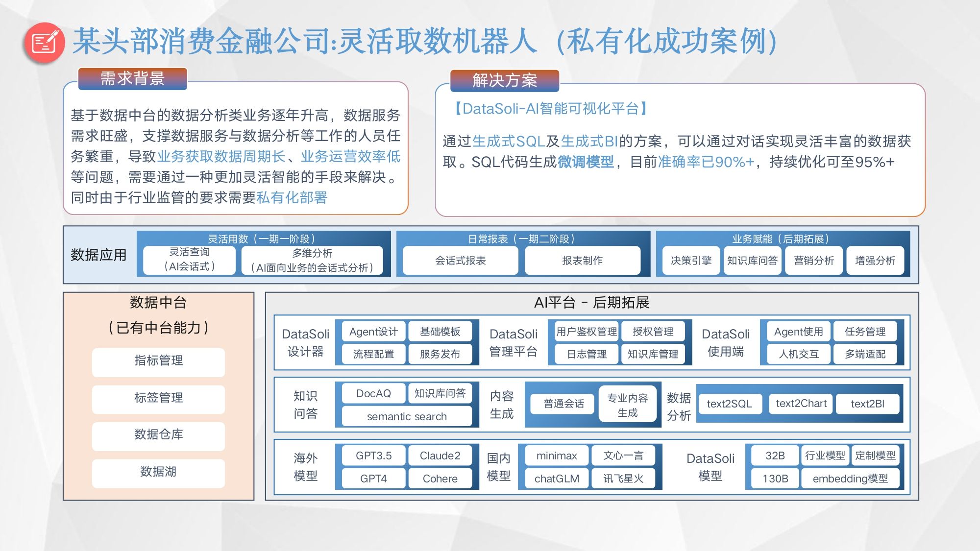Click the 生成式SQL highlighted text
Image resolution: width=980 pixels, height=551 pixels.
(x=508, y=142)
